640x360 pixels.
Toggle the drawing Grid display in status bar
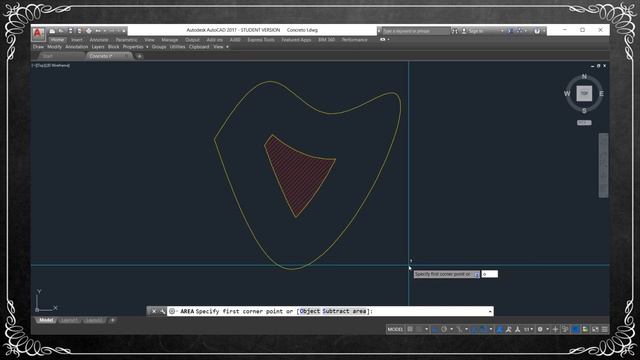pyautogui.click(x=410, y=329)
